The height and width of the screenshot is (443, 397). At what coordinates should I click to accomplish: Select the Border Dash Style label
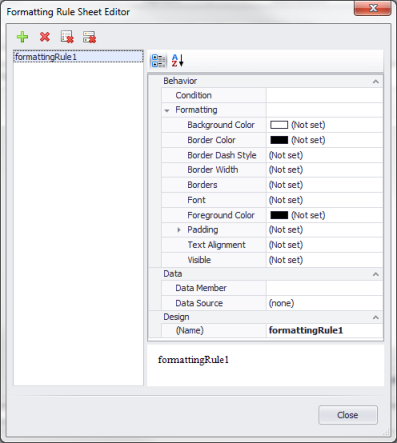click(222, 155)
